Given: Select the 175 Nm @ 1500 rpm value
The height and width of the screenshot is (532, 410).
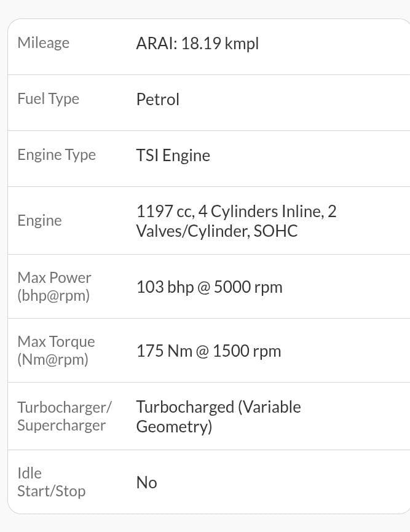Looking at the screenshot, I should (x=208, y=351).
